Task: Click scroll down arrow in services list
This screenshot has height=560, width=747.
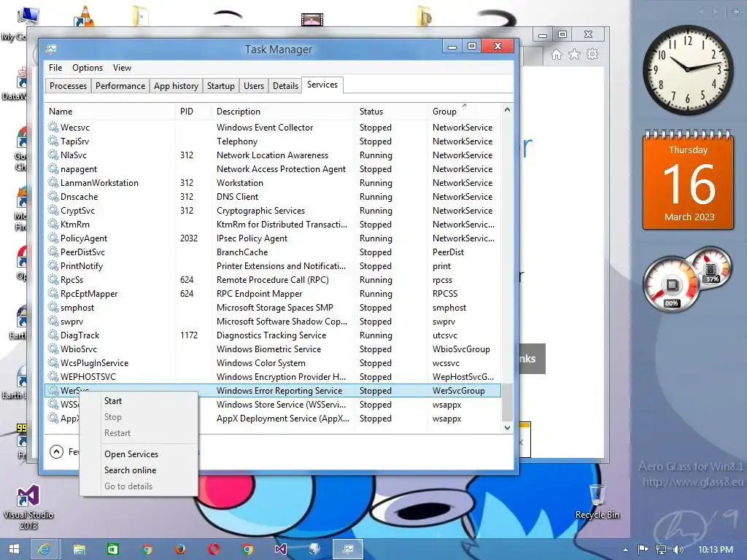Action: click(x=507, y=427)
